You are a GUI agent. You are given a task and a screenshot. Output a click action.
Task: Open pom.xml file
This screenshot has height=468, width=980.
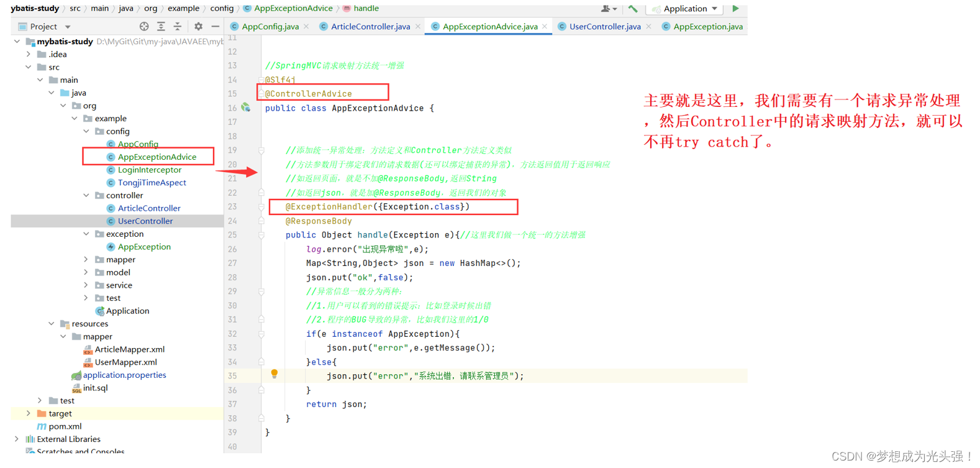[65, 426]
